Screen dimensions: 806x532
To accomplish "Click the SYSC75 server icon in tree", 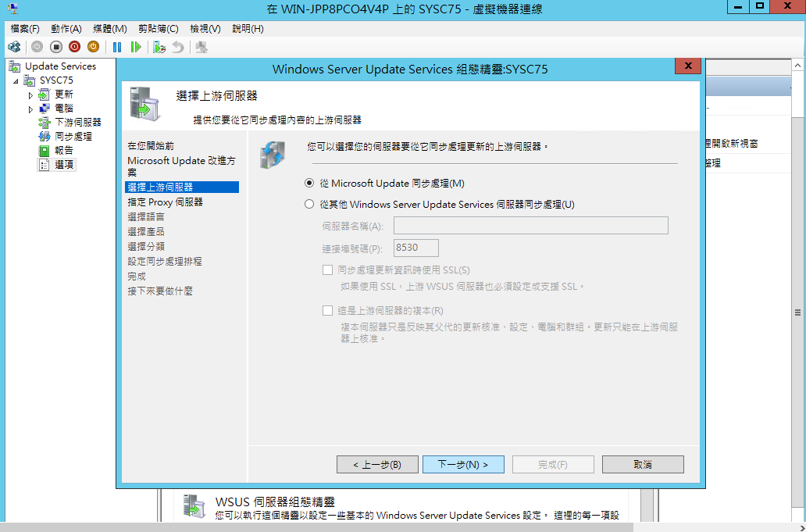I will (30, 80).
